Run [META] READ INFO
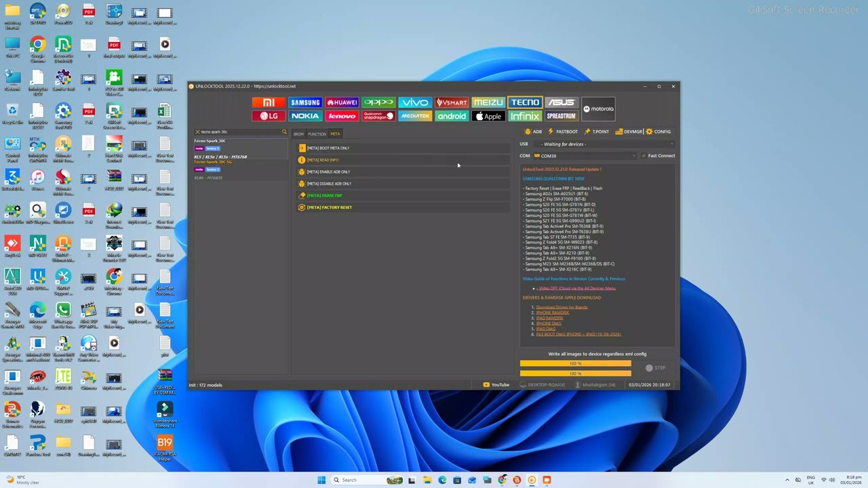The height and width of the screenshot is (488, 868). 403,160
